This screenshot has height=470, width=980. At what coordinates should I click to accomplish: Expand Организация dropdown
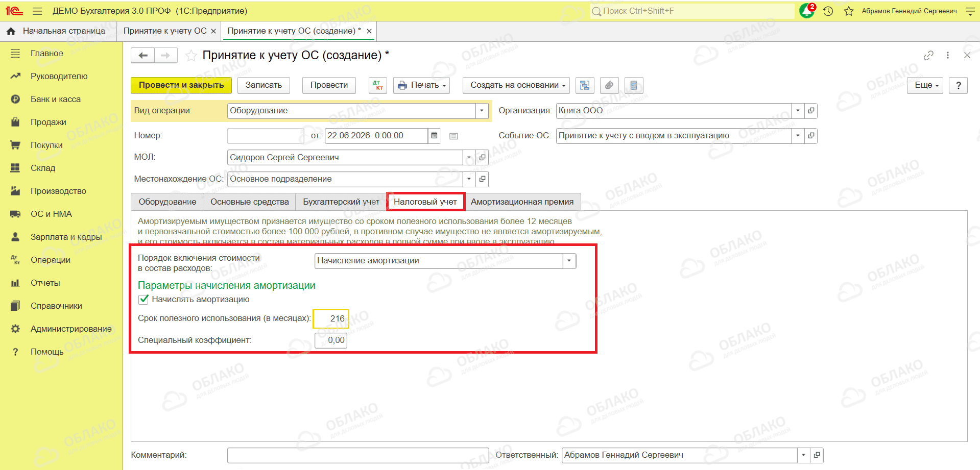798,111
